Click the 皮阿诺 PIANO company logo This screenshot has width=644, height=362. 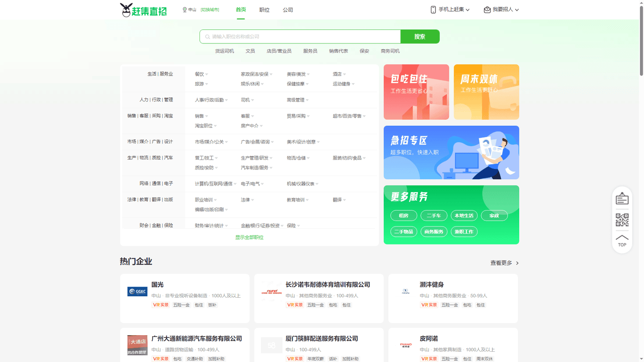point(406,345)
